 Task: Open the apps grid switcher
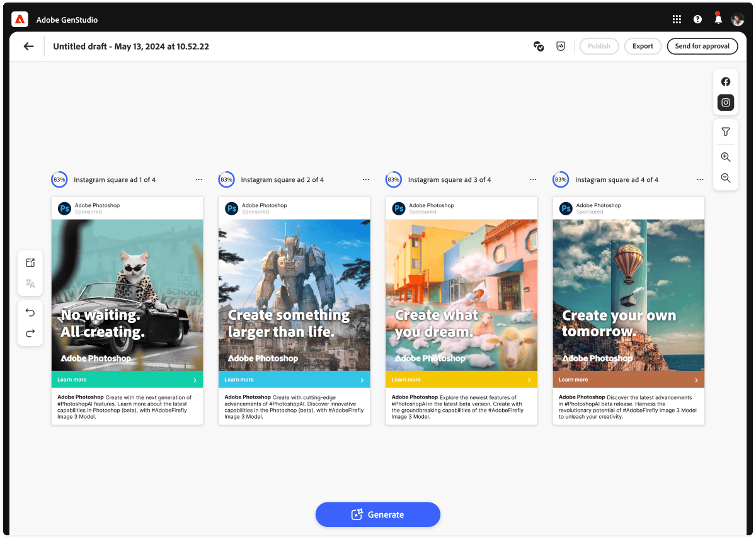pyautogui.click(x=677, y=20)
